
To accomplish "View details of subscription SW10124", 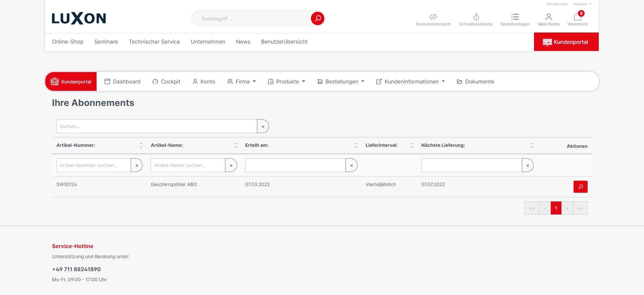I will tap(580, 187).
